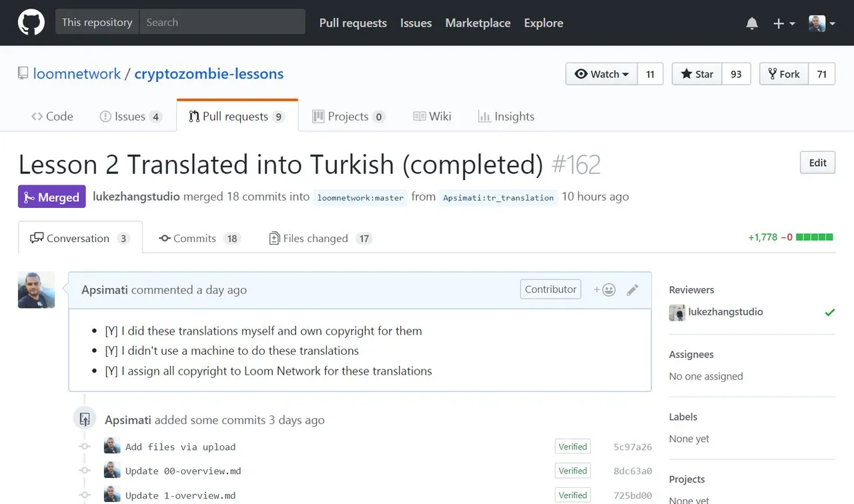This screenshot has height=504, width=854.
Task: Open commit hash 725bd00
Action: [x=632, y=496]
